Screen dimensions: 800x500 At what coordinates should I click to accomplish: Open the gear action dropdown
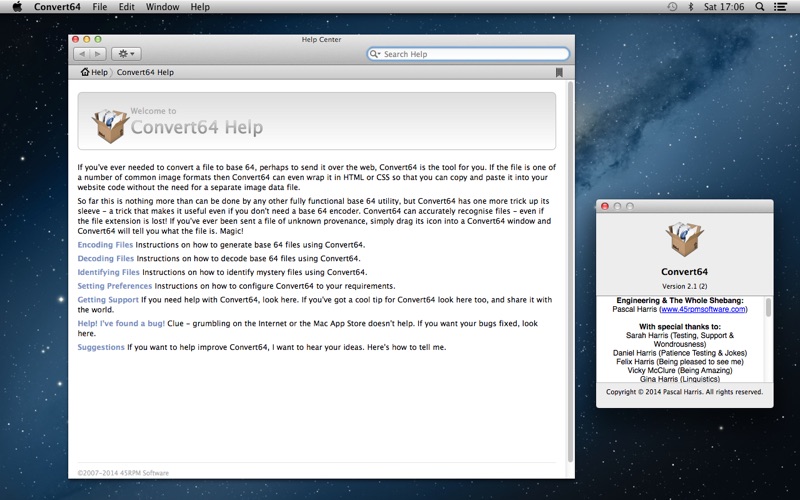[126, 54]
